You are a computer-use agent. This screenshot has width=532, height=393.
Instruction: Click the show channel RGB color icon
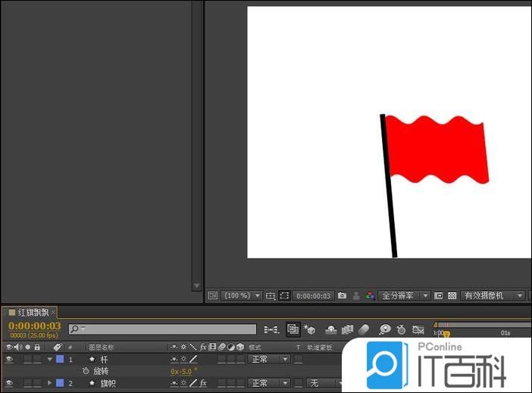(369, 295)
